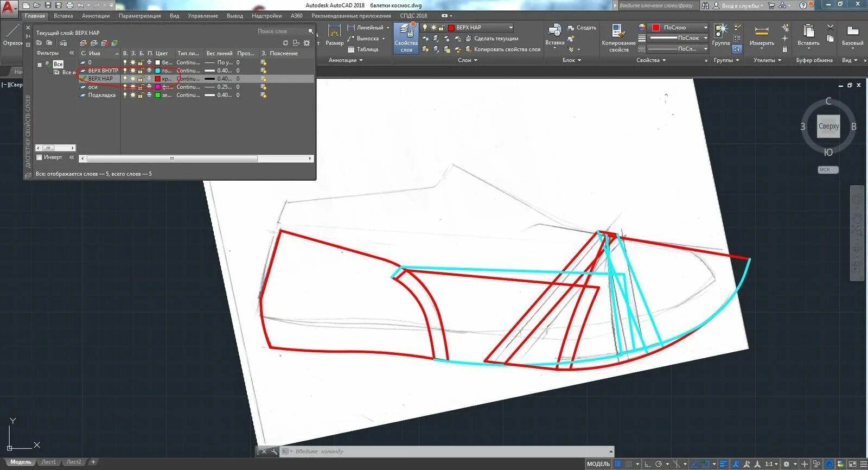Toggle plot icon of layer 0

[x=149, y=62]
